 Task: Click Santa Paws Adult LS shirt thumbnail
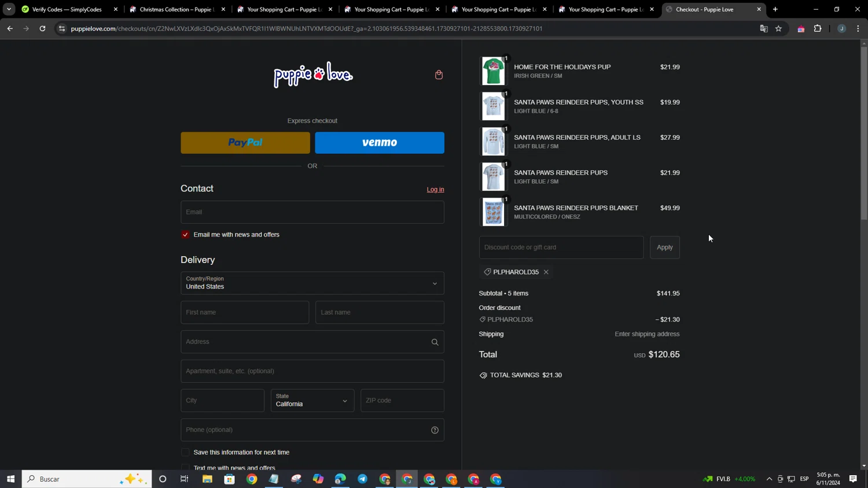click(x=494, y=142)
